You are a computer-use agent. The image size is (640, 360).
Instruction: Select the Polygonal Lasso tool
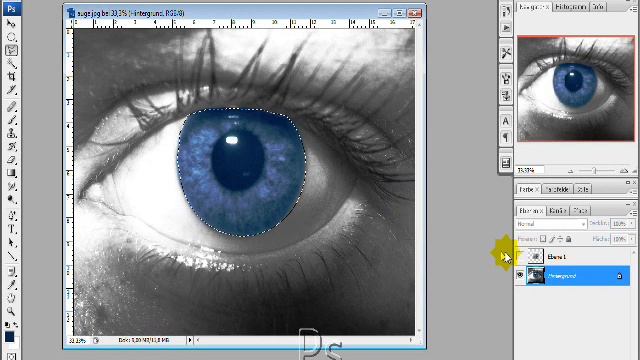click(x=11, y=50)
